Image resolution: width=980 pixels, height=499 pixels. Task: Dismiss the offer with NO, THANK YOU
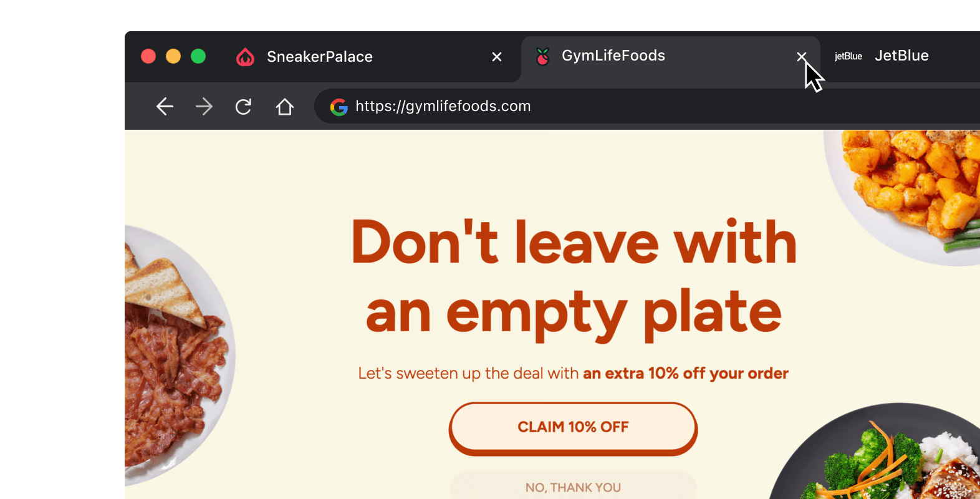[x=572, y=487]
